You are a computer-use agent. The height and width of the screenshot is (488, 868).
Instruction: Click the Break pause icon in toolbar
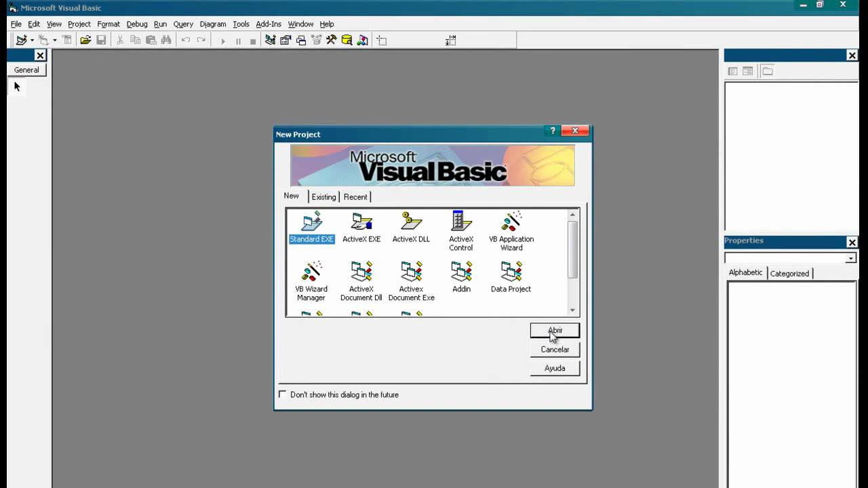pyautogui.click(x=238, y=41)
